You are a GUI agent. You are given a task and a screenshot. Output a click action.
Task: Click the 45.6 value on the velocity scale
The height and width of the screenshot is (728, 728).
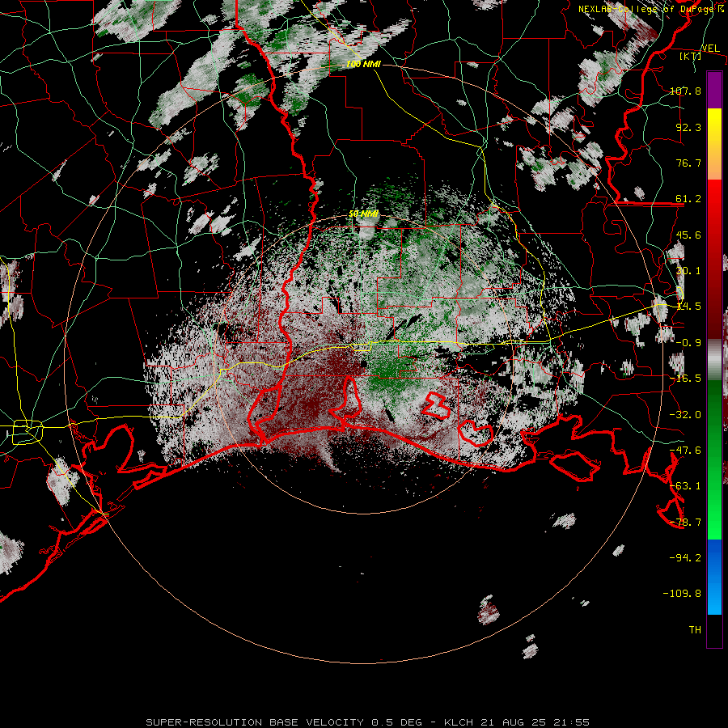pyautogui.click(x=688, y=235)
